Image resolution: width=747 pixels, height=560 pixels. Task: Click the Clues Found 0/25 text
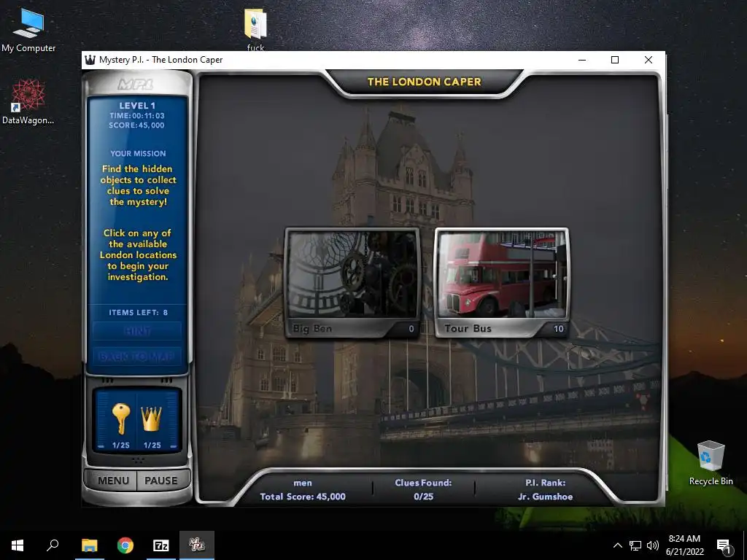coord(423,489)
